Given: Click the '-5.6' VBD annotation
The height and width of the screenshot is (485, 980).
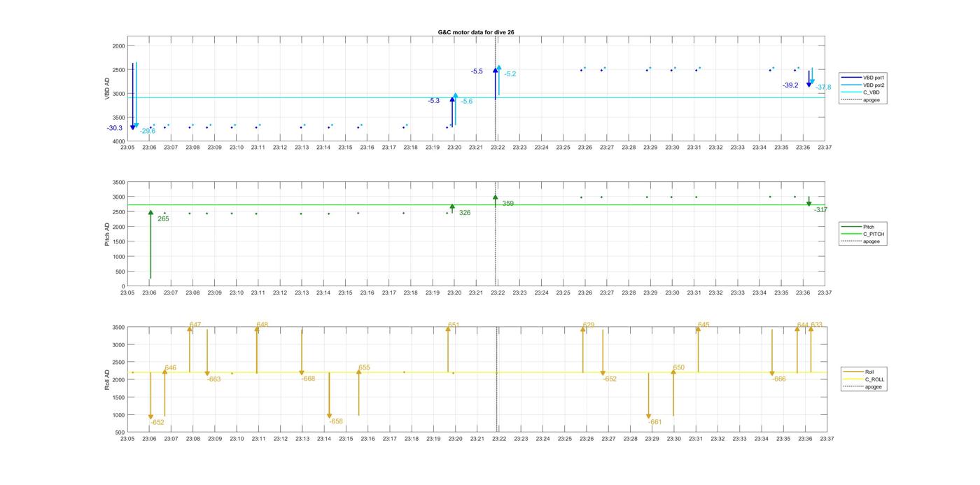Looking at the screenshot, I should click(467, 101).
